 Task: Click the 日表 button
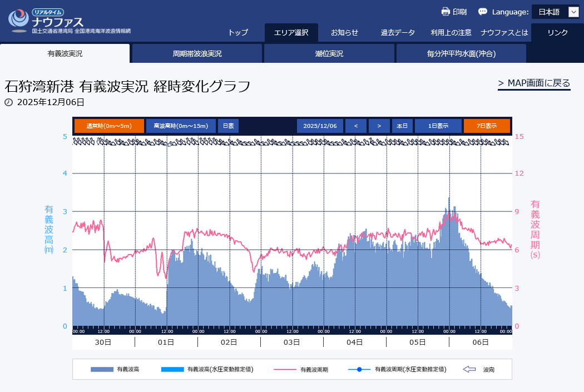228,126
